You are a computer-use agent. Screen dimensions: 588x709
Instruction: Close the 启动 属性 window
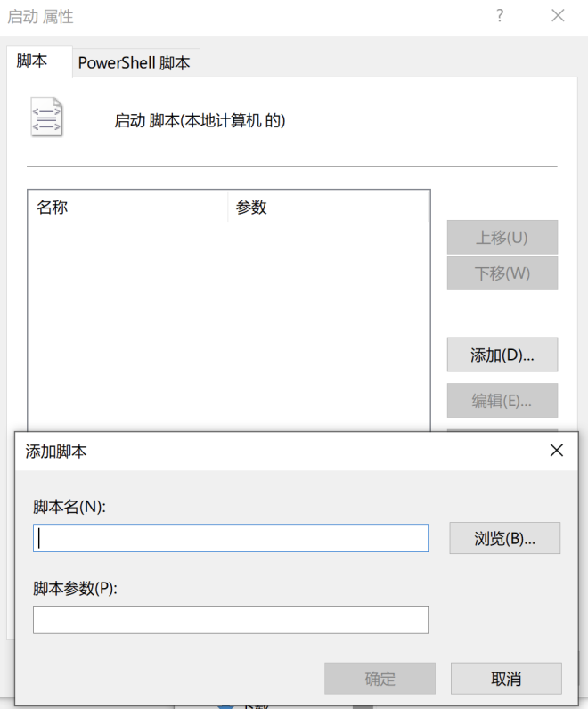coord(558,16)
